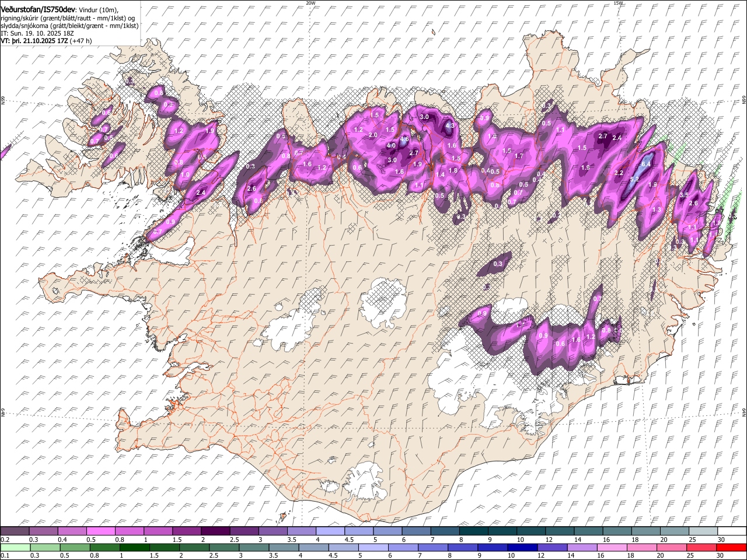Click the 4.0 precipitation value on the map
This screenshot has height=560, width=747.
(391, 145)
